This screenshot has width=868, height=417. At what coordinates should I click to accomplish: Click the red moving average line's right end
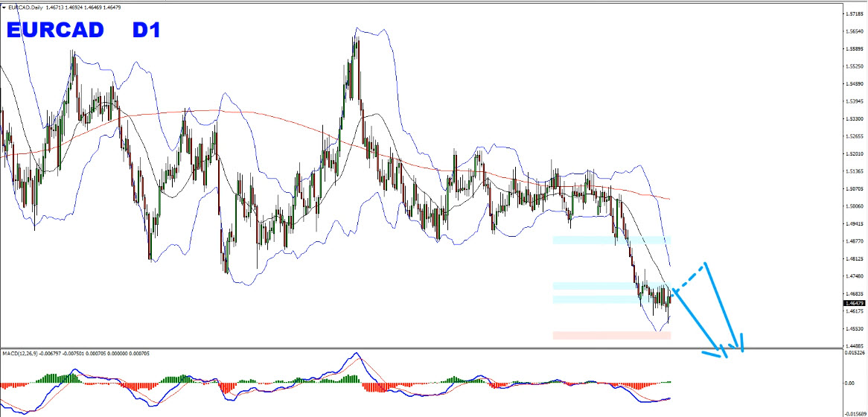click(x=669, y=199)
